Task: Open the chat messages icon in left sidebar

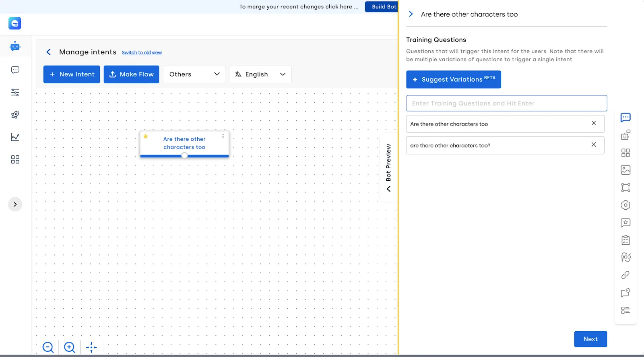Action: [15, 70]
